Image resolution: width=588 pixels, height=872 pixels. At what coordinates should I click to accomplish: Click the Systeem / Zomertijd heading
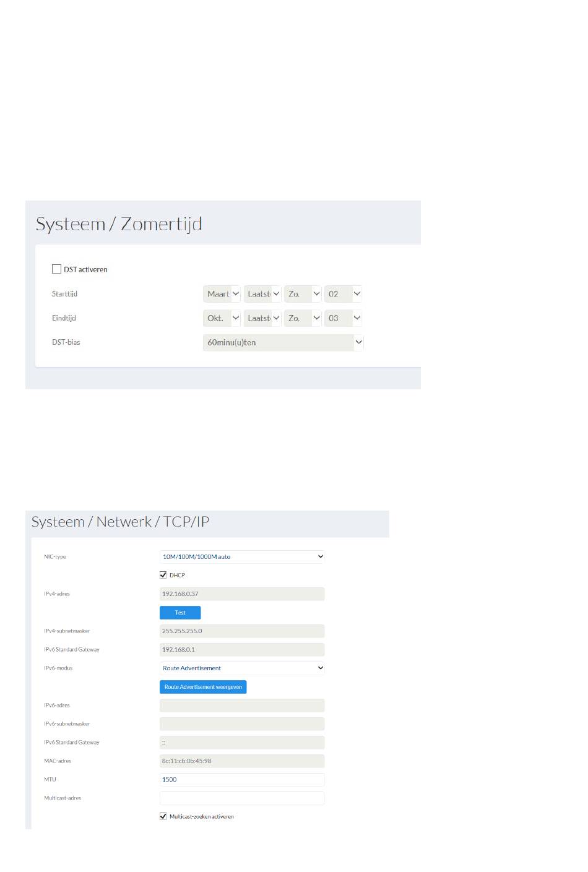coord(119,224)
